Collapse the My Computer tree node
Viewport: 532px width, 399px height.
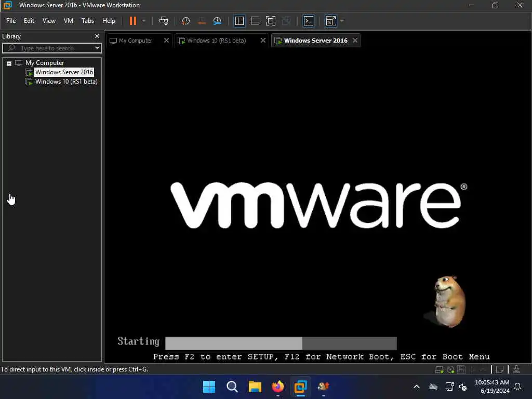[9, 63]
